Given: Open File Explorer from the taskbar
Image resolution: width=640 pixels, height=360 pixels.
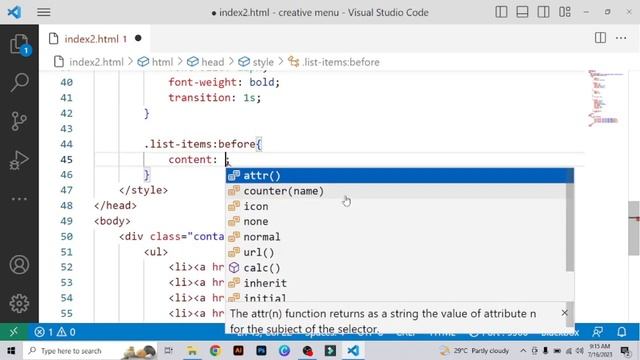Looking at the screenshot, I should point(192,351).
